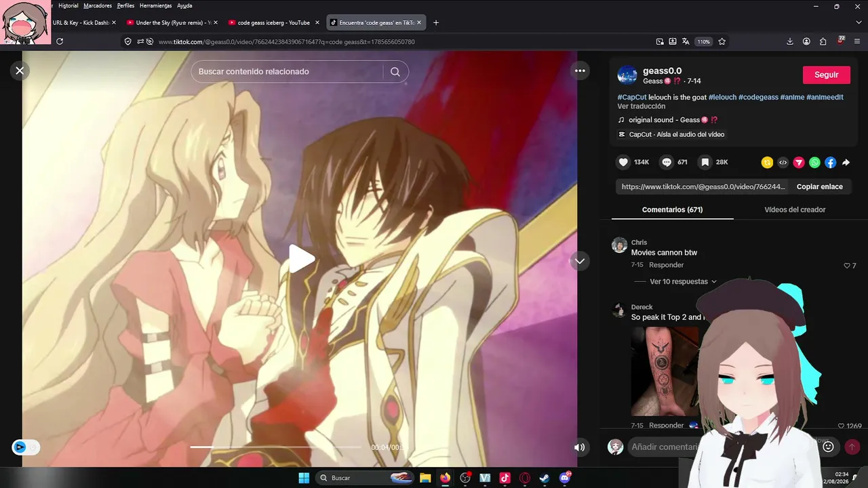Screen dimensions: 868x488
Task: Switch to the Comentarios (671) tab
Action: coord(672,210)
